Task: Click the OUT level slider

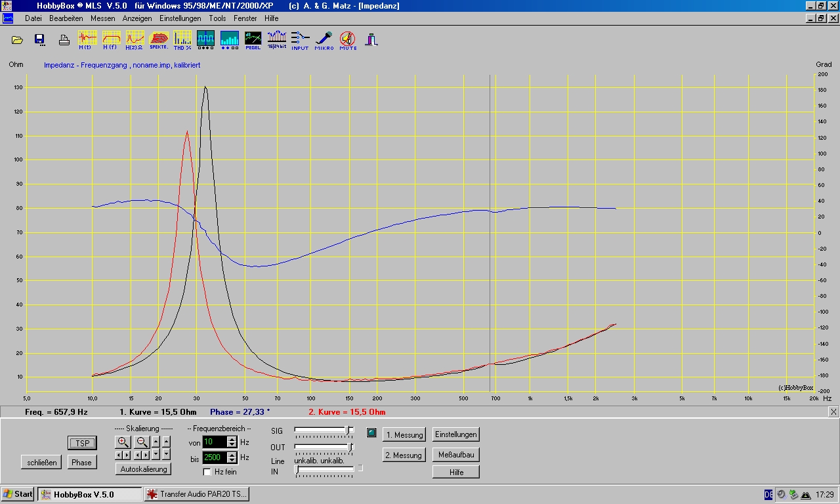Action: coord(325,448)
